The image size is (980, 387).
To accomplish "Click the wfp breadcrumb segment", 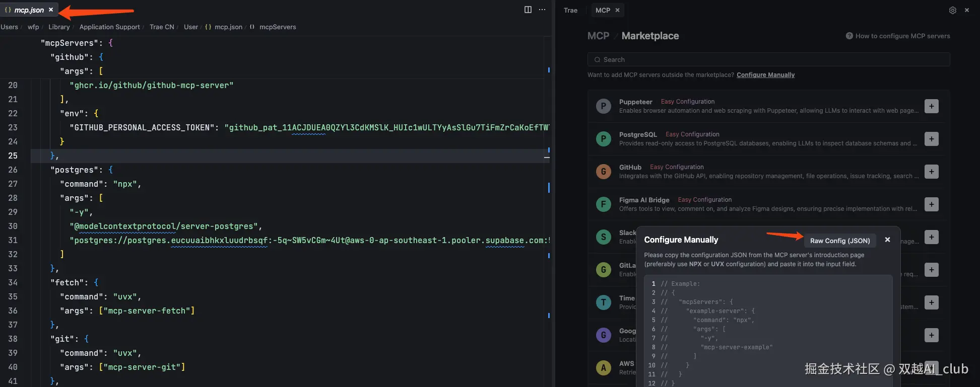I will pos(33,27).
